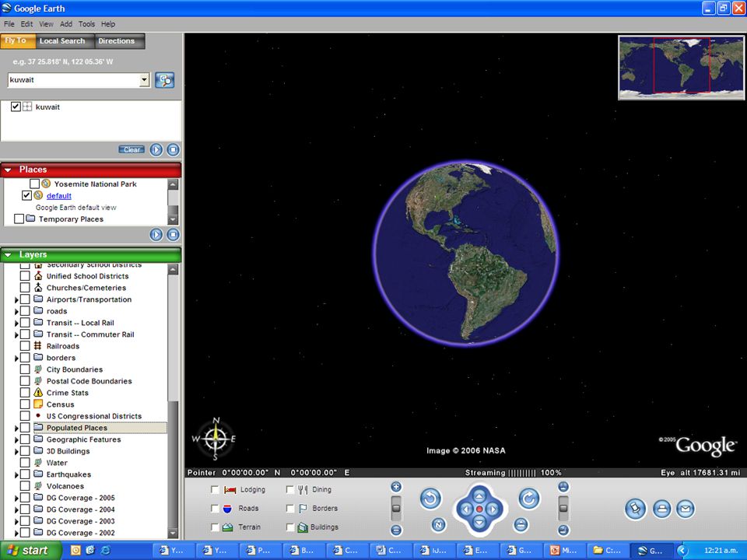Click the print button
The image size is (747, 560).
pos(661,509)
